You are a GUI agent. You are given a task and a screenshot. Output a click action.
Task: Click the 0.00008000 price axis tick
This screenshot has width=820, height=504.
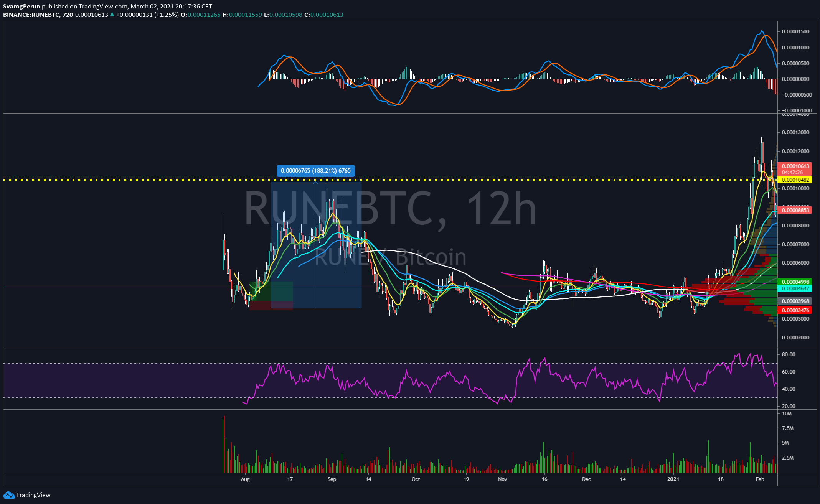click(x=795, y=226)
